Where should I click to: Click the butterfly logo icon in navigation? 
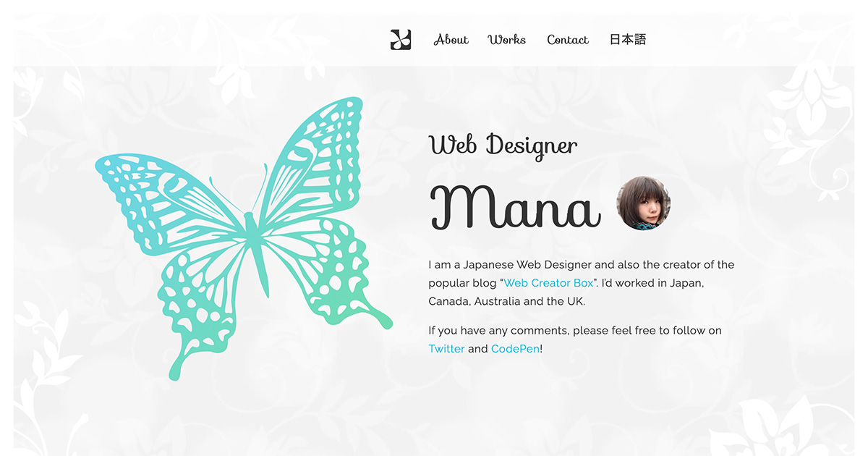401,40
